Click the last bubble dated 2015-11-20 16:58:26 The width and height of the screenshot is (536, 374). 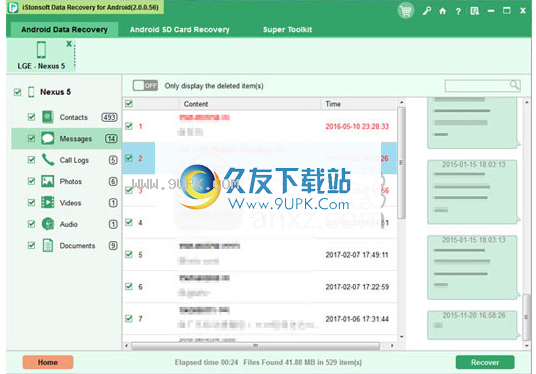pyautogui.click(x=472, y=324)
